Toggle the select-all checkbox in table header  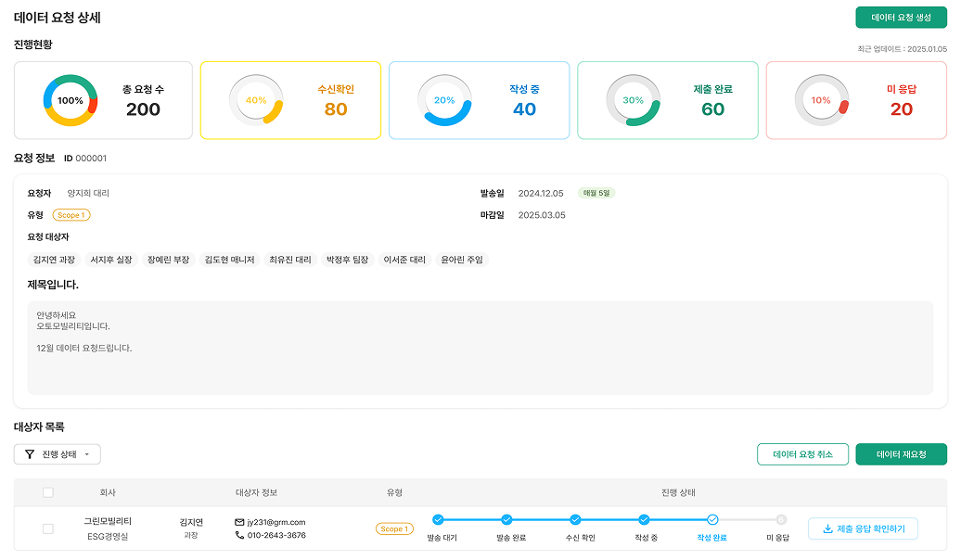pos(48,492)
